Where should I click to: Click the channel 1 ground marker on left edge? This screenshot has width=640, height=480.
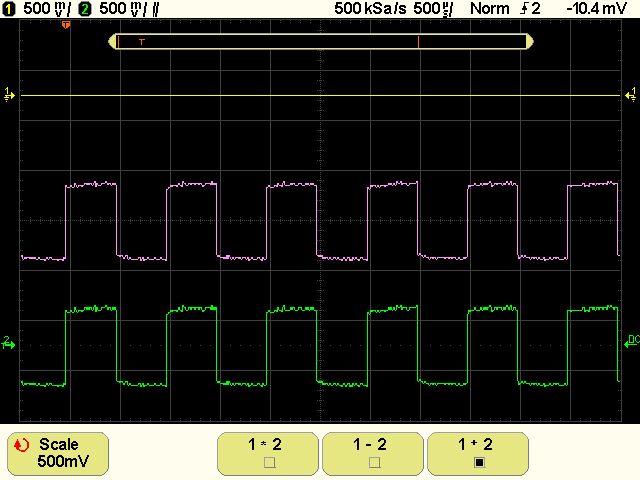pos(9,94)
